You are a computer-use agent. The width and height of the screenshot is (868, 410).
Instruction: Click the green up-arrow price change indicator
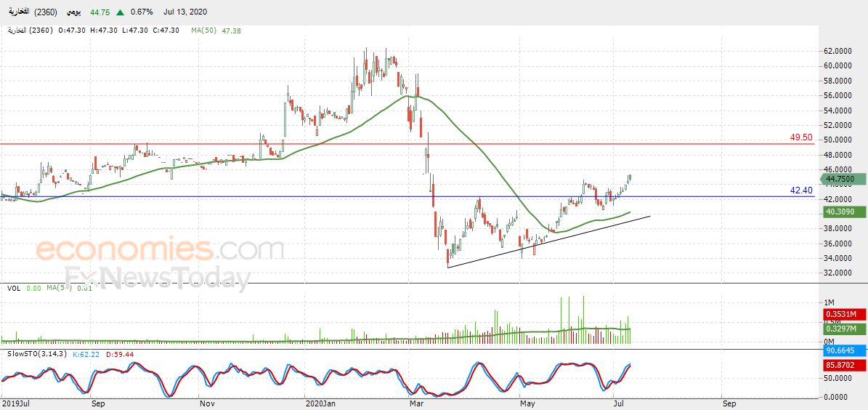pyautogui.click(x=121, y=12)
